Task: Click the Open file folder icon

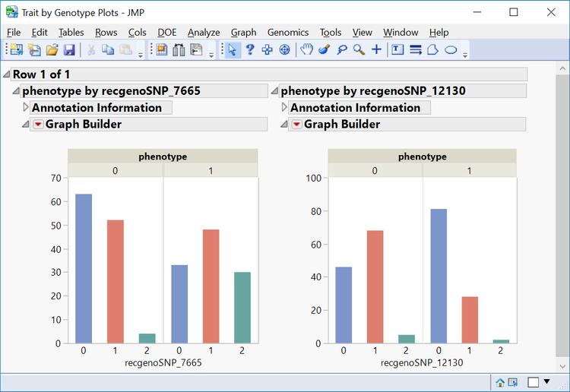Action: (x=52, y=49)
